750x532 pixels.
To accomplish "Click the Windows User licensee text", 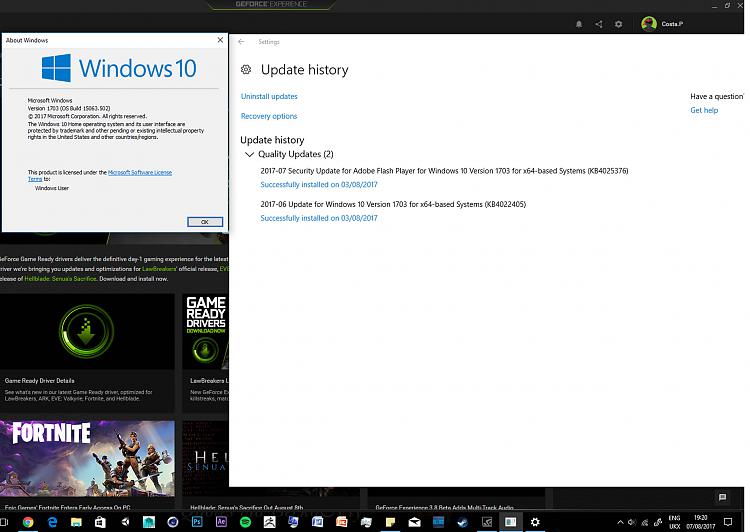I will point(52,188).
